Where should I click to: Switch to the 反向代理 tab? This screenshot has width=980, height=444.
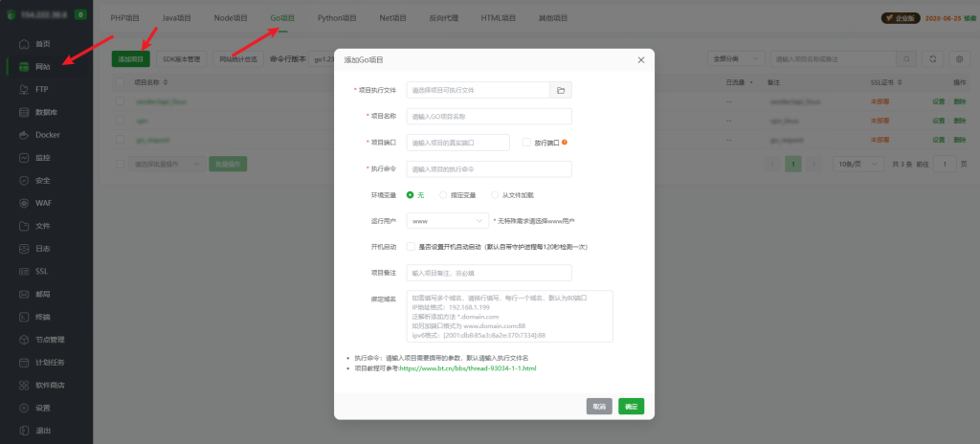(444, 18)
